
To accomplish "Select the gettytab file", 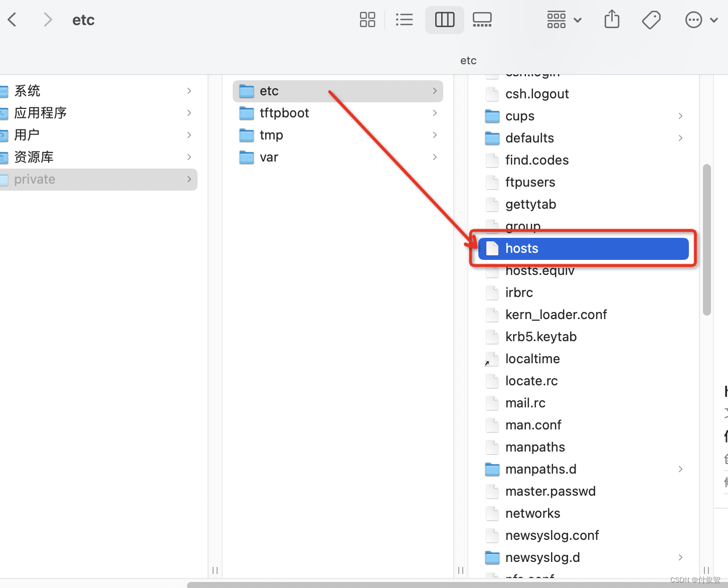I will tap(584, 204).
